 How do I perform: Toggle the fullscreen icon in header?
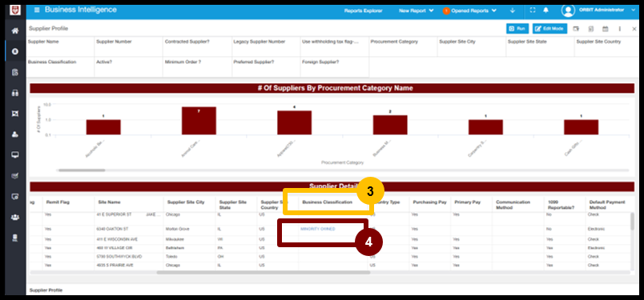(x=533, y=10)
